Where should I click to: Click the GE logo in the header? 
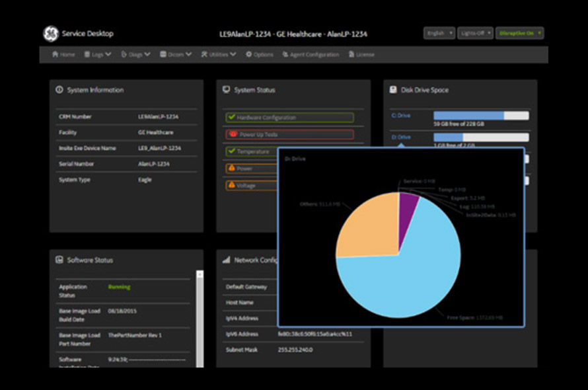pos(51,34)
